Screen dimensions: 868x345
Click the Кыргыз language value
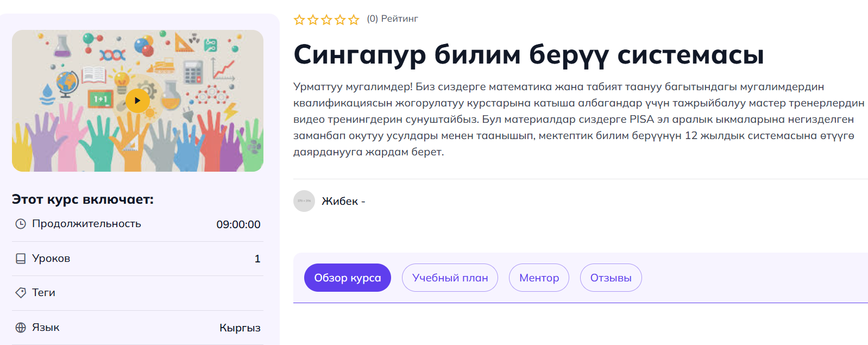(240, 328)
